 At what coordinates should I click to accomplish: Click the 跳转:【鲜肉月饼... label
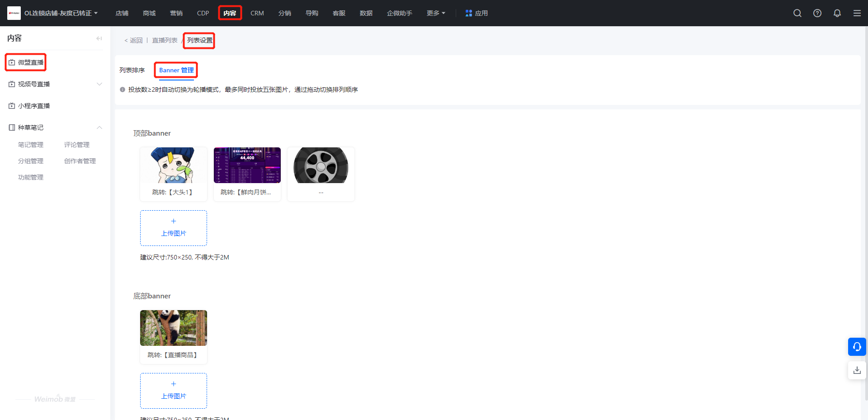(246, 192)
